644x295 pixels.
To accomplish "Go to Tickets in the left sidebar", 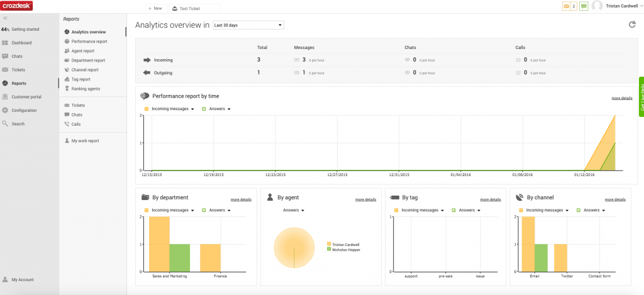I will [18, 70].
